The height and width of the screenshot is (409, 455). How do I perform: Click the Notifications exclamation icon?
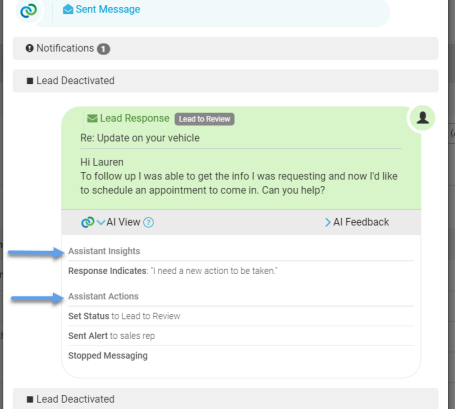(x=30, y=48)
